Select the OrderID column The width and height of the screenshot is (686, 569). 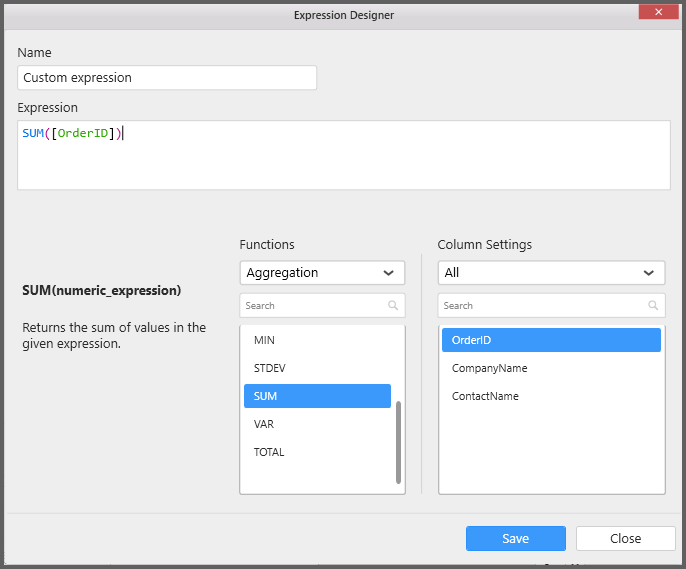tap(551, 340)
